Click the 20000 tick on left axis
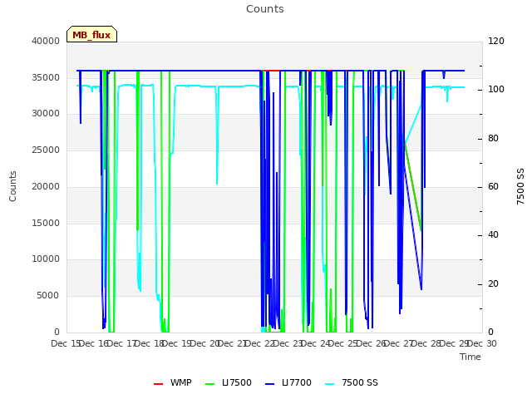 [x=46, y=186]
